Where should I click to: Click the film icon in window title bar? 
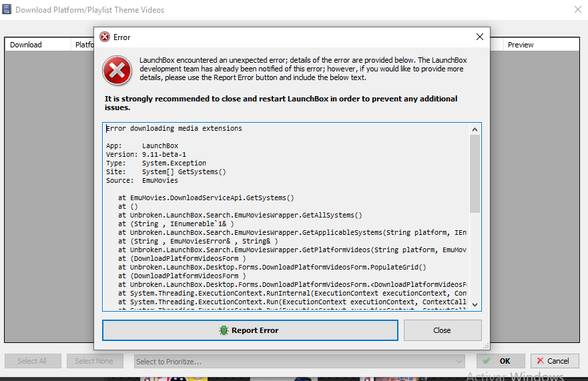[7, 9]
